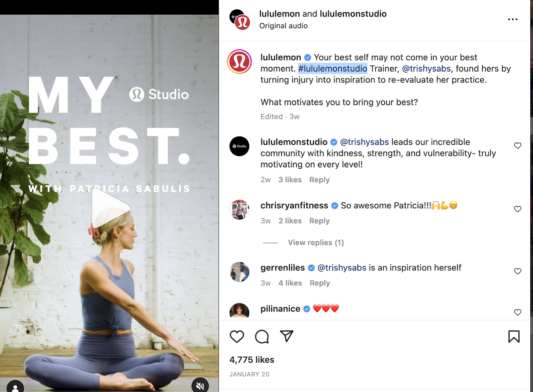Open the #lululemonstudio hashtag
533x392 pixels.
click(332, 69)
